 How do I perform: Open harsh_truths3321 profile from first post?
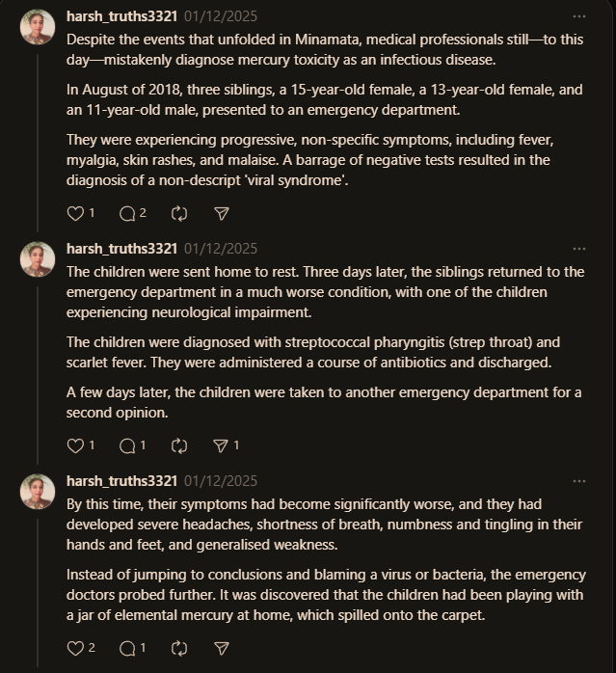tap(121, 16)
